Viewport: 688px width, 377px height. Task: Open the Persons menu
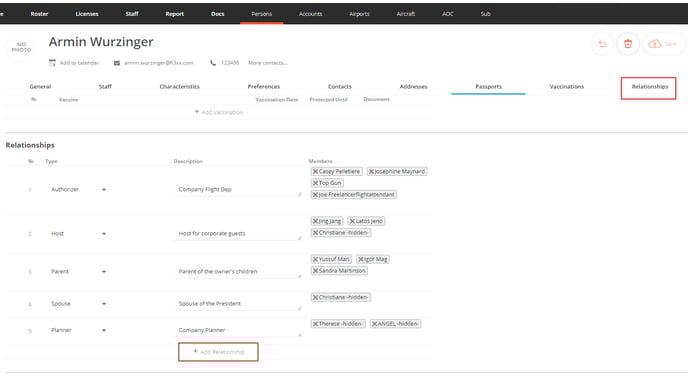pos(262,14)
